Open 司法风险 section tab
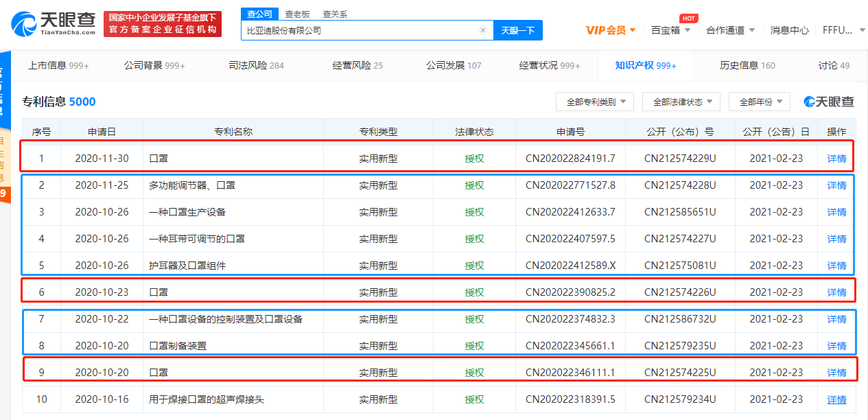The width and height of the screenshot is (868, 420). click(256, 65)
